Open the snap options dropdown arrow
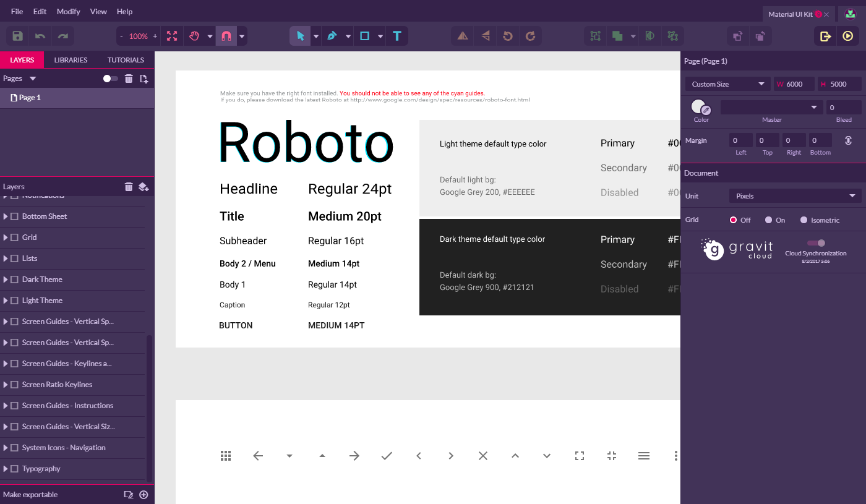 242,36
